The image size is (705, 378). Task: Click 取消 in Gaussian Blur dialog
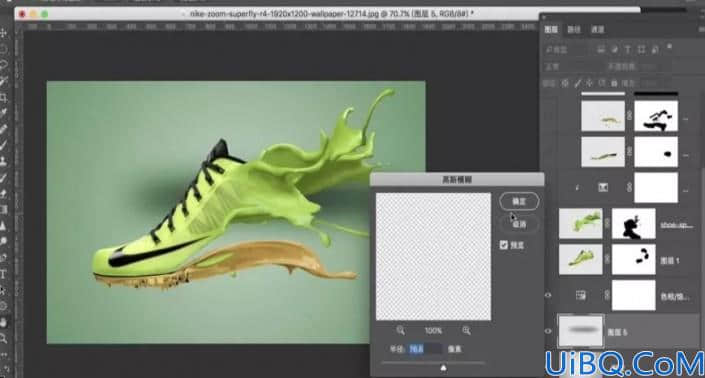pos(519,224)
